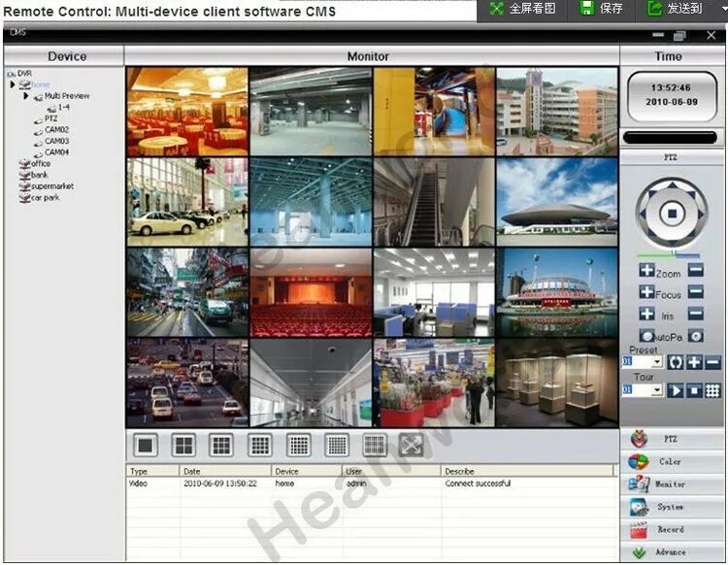Open Iris with plus button

click(646, 314)
